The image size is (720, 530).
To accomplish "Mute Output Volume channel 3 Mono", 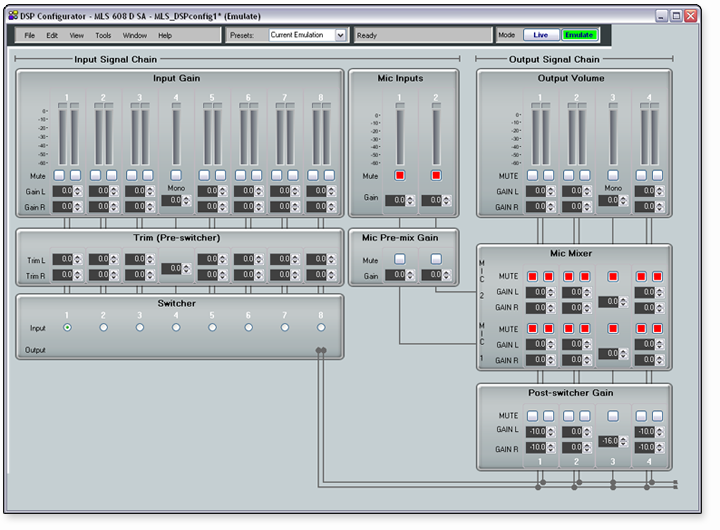I will (613, 175).
